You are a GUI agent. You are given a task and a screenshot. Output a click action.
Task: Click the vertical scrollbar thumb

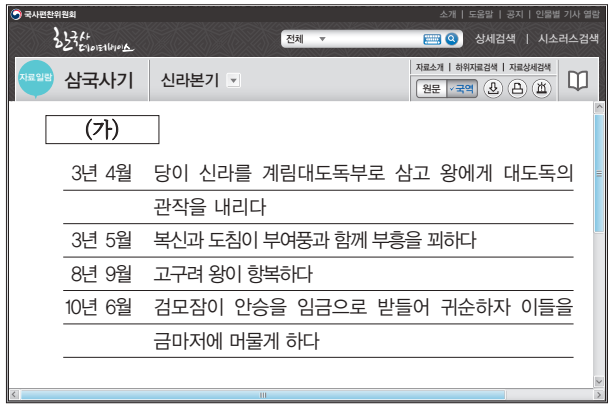599,173
